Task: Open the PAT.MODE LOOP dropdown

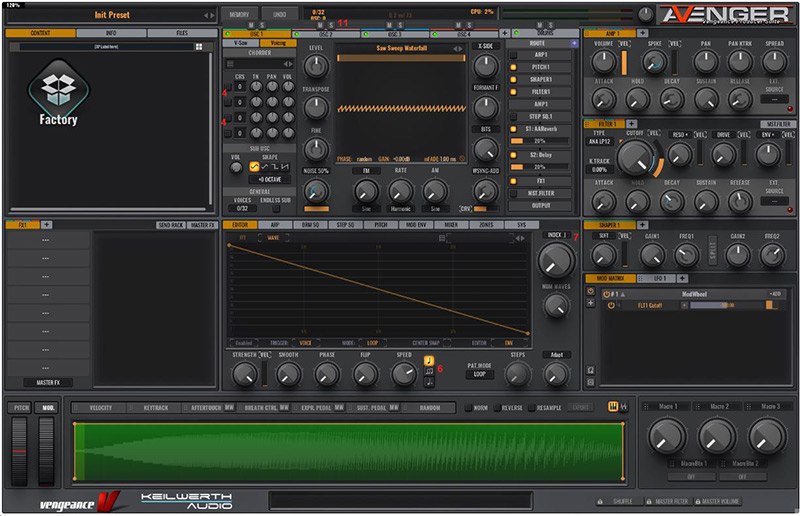Action: pos(480,375)
